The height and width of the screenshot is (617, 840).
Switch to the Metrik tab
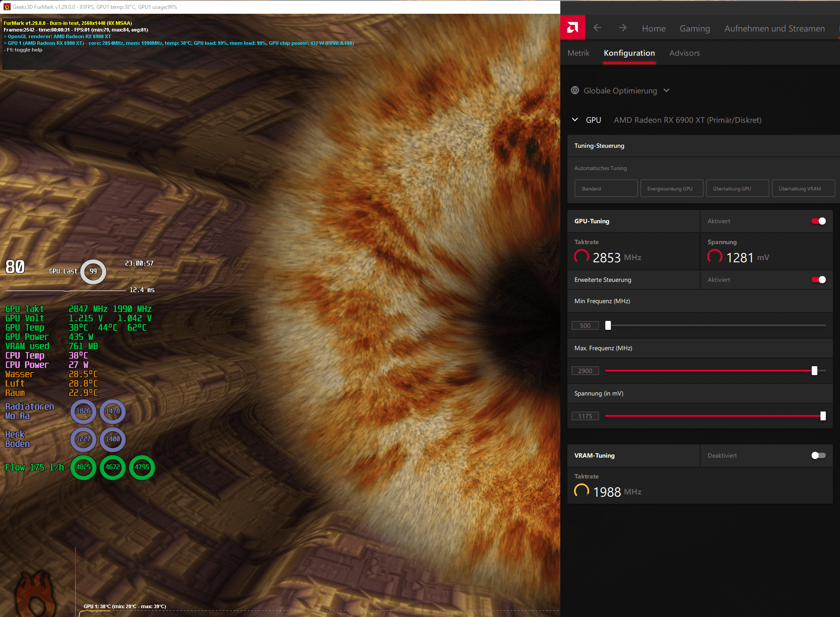tap(578, 53)
